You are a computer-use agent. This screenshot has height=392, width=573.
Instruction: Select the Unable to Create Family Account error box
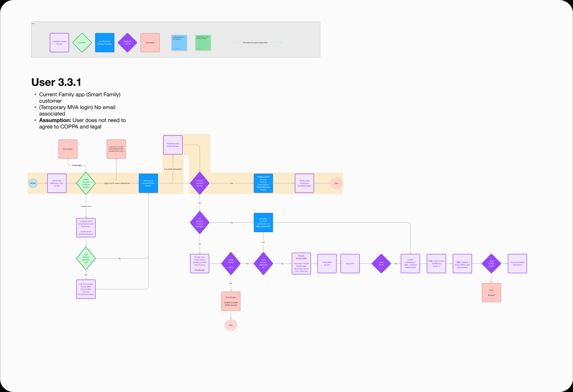click(x=231, y=301)
